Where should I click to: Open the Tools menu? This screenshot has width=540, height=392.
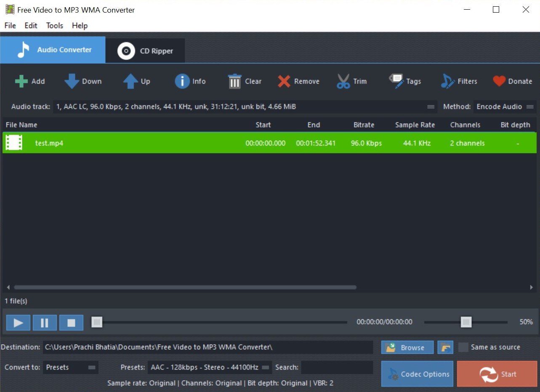point(55,26)
